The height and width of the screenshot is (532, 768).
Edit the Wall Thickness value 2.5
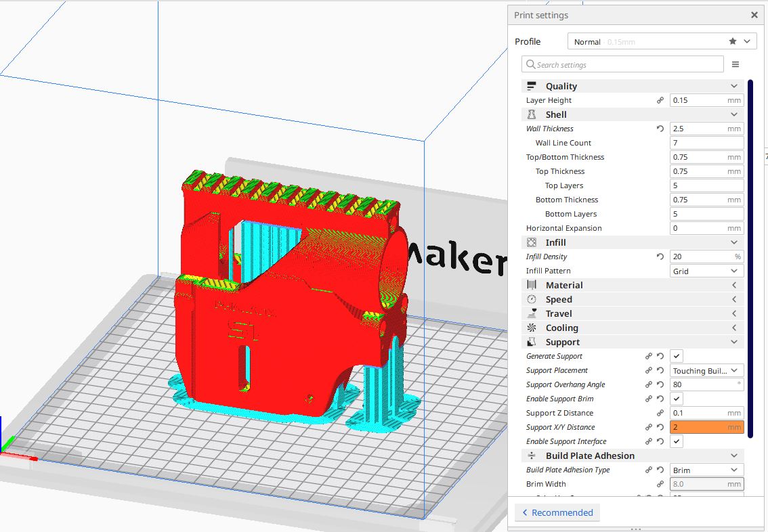[707, 129]
